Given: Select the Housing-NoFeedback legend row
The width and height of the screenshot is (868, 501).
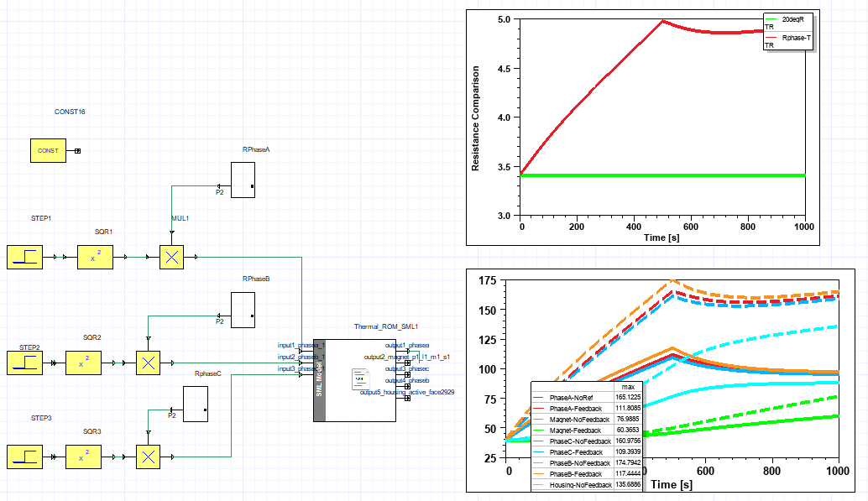Looking at the screenshot, I should click(580, 485).
